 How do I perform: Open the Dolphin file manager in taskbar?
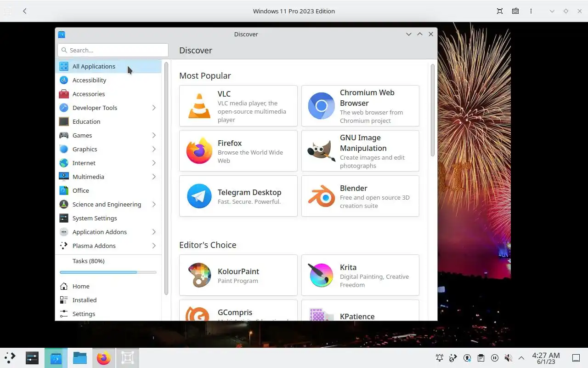[80, 358]
